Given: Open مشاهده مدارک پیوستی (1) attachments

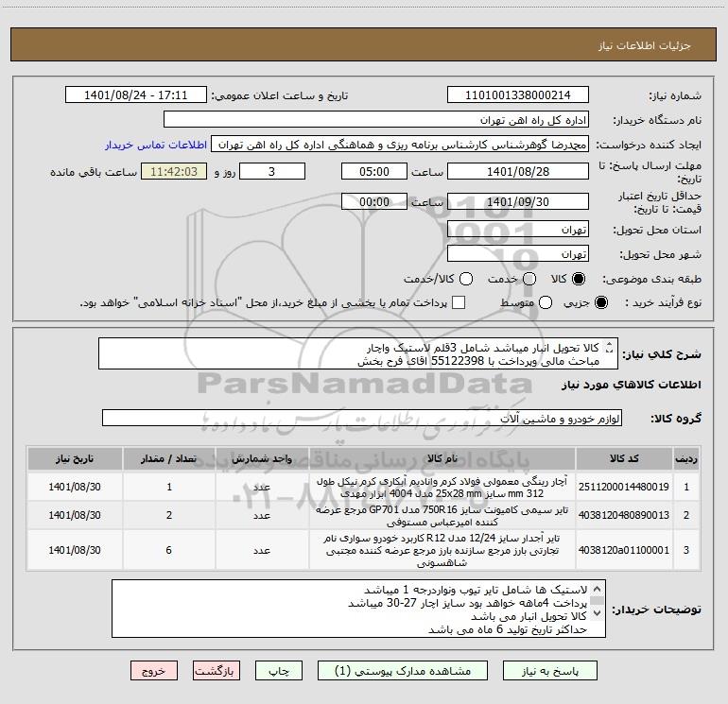Looking at the screenshot, I should click(x=403, y=671).
